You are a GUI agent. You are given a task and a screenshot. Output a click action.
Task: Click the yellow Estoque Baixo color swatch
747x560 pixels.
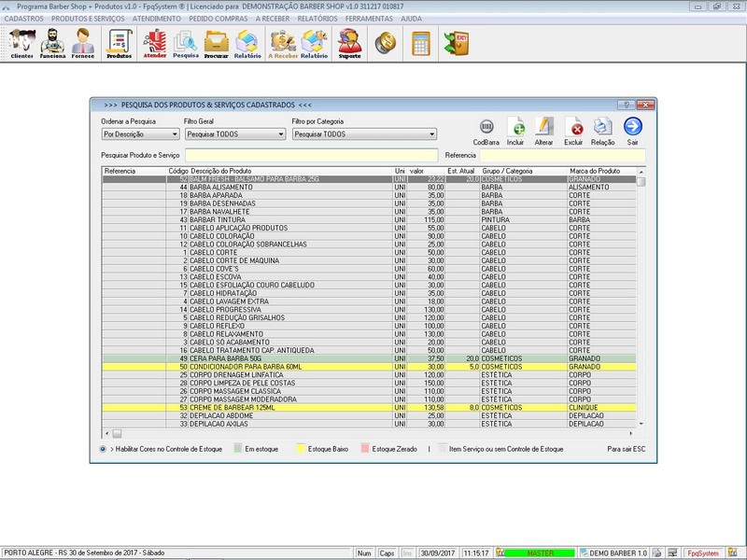click(299, 449)
